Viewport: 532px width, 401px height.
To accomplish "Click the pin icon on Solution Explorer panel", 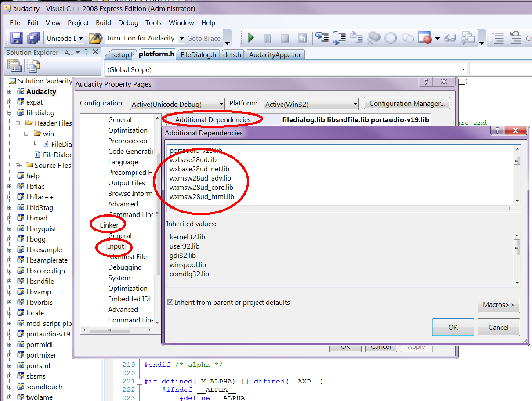I will coord(87,52).
